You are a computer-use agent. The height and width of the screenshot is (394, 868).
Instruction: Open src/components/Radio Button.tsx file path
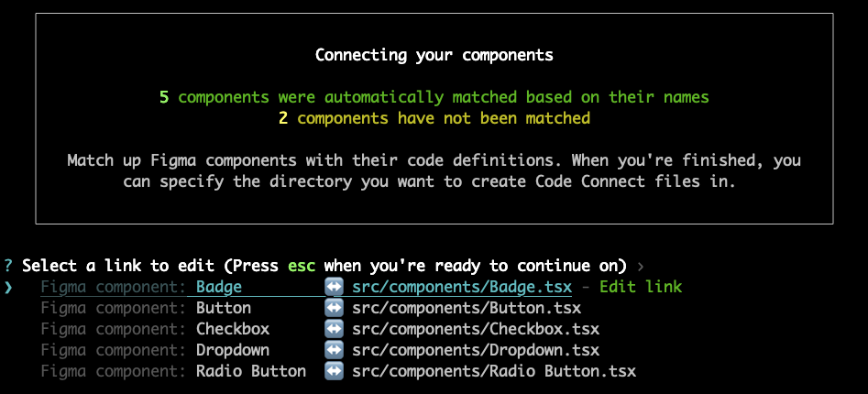click(494, 371)
